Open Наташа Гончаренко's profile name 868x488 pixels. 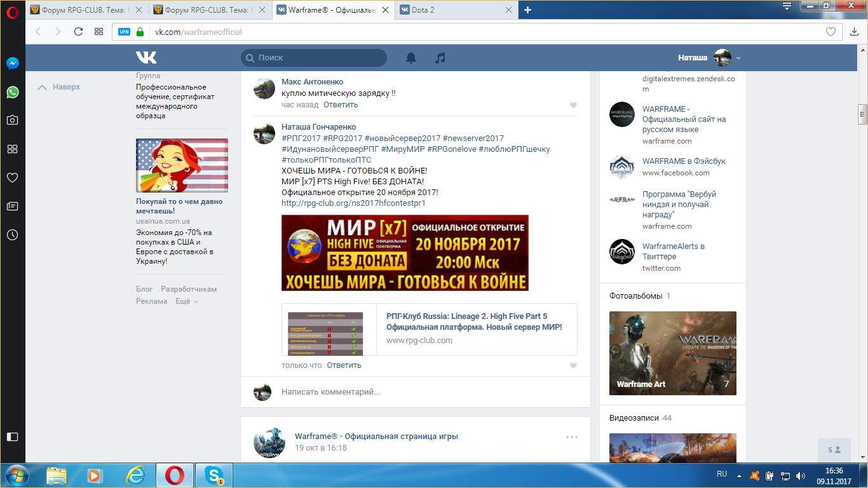318,127
